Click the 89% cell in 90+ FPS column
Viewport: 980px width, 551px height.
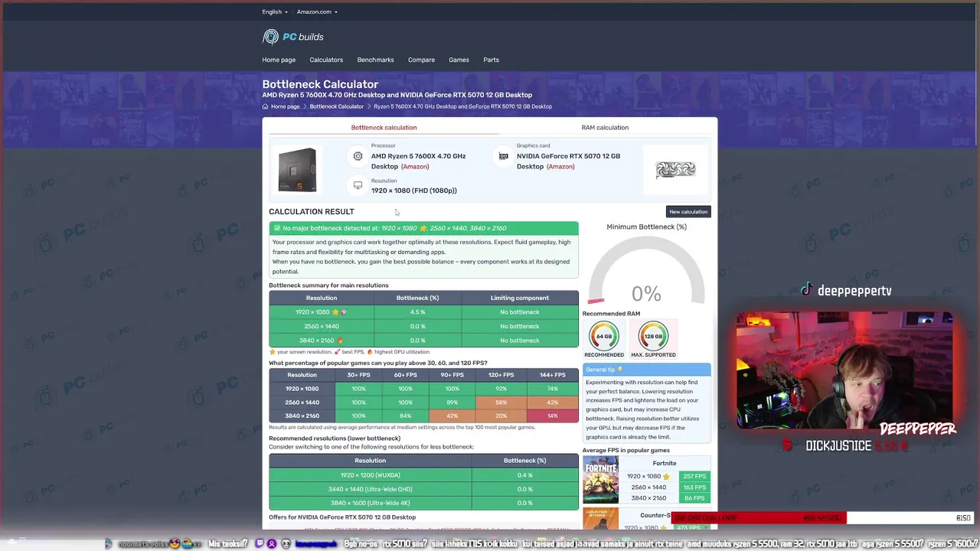(x=452, y=403)
